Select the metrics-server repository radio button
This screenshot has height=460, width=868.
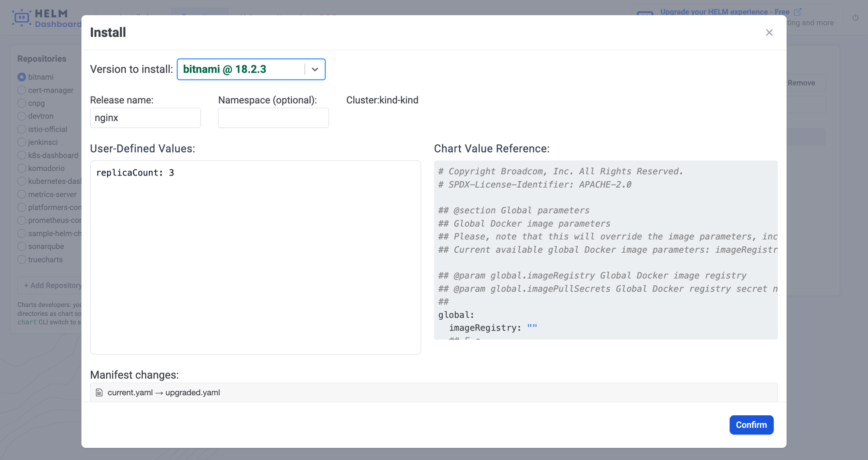point(22,194)
